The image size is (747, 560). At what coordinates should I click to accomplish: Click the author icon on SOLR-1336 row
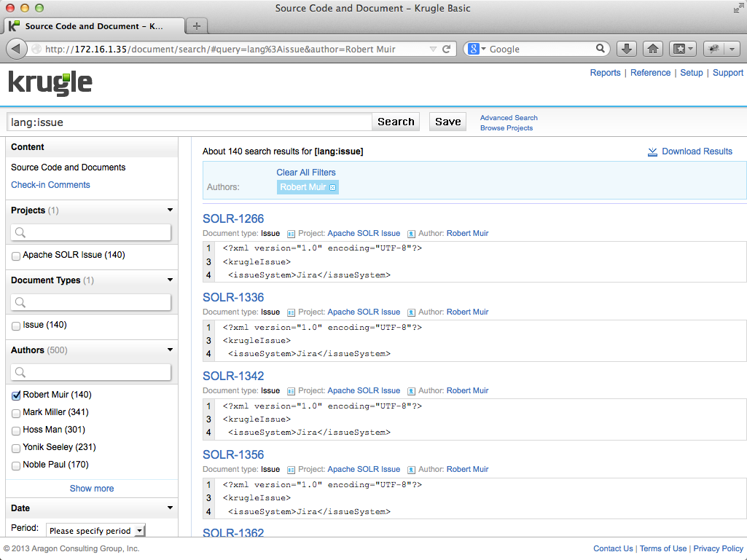(x=411, y=312)
